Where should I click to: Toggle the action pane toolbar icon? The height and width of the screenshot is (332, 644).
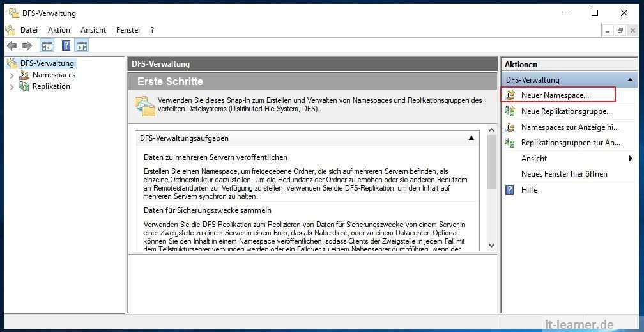click(x=81, y=45)
